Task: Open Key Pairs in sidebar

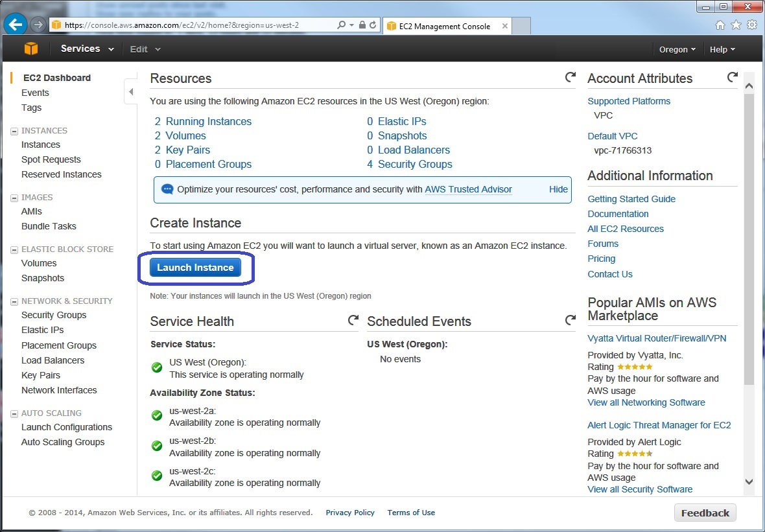Action: click(x=40, y=375)
